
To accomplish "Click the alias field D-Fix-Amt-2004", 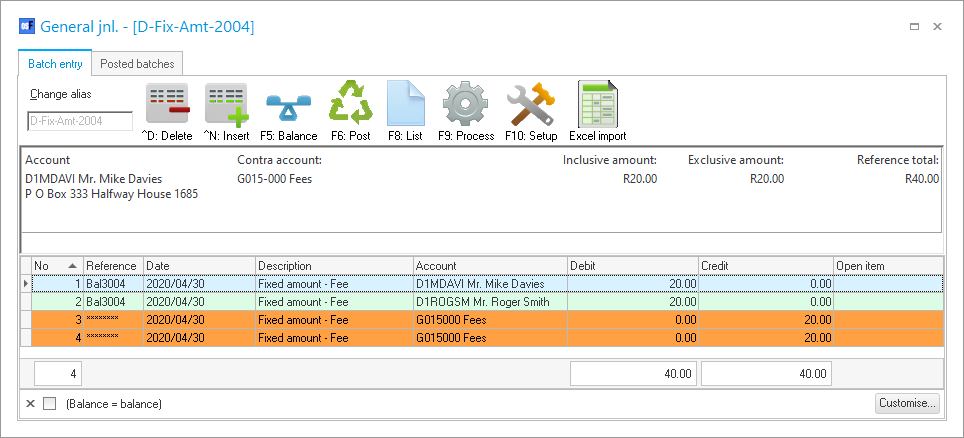I will [80, 121].
